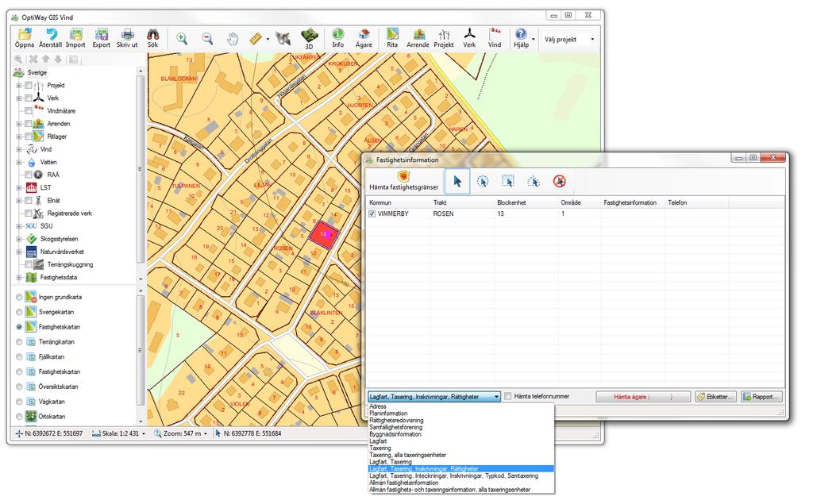
Task: Choose Planinformation from the dropdown list
Action: (x=388, y=414)
